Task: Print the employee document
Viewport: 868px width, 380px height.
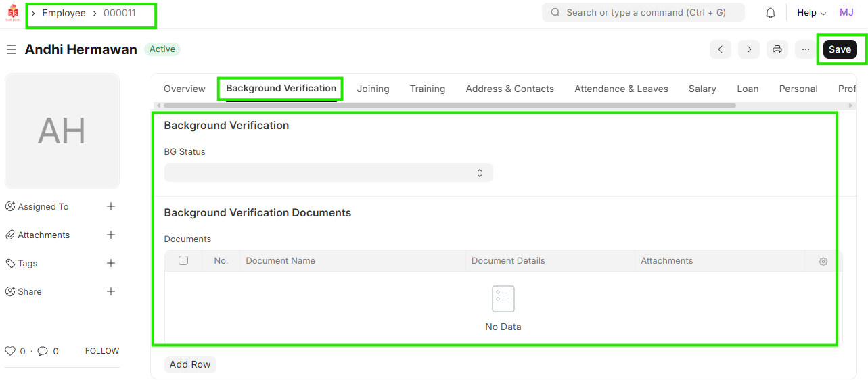Action: (x=777, y=49)
